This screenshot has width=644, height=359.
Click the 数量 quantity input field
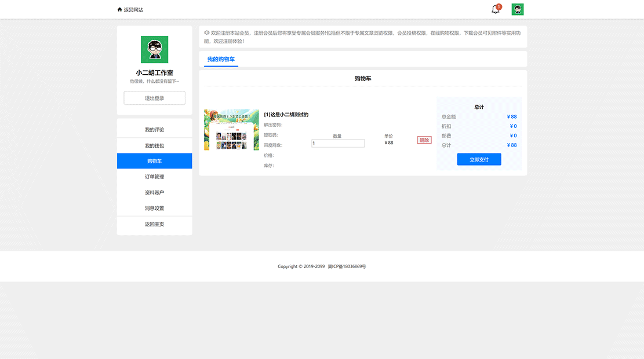[x=338, y=143]
